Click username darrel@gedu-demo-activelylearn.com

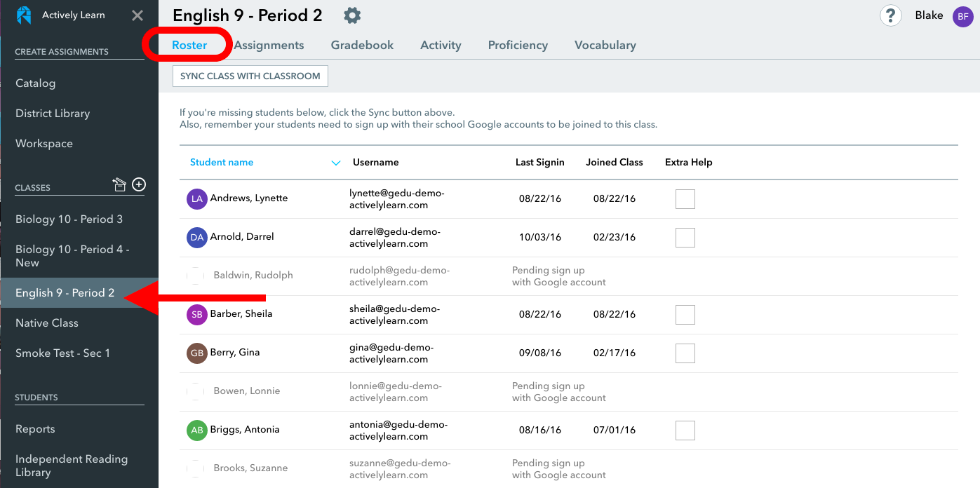click(395, 238)
